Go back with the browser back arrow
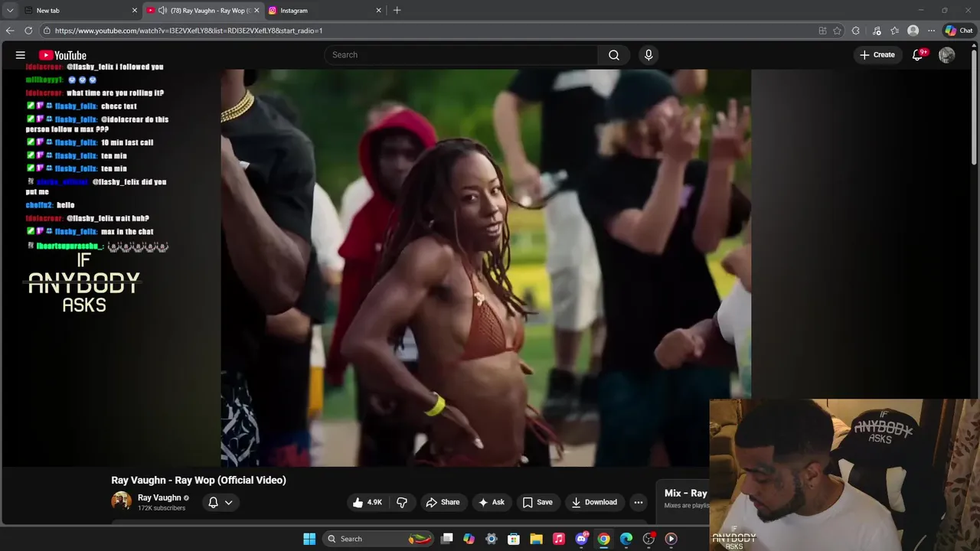The width and height of the screenshot is (980, 551). 10,31
